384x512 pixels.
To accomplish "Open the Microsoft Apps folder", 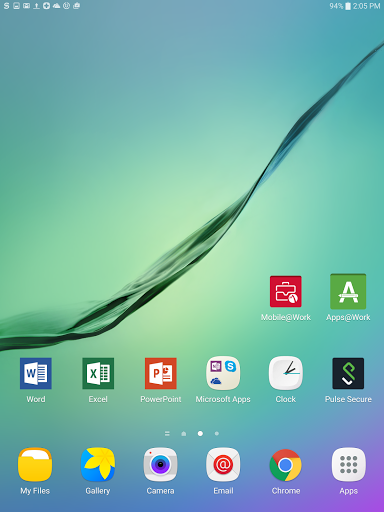I will coord(223,373).
